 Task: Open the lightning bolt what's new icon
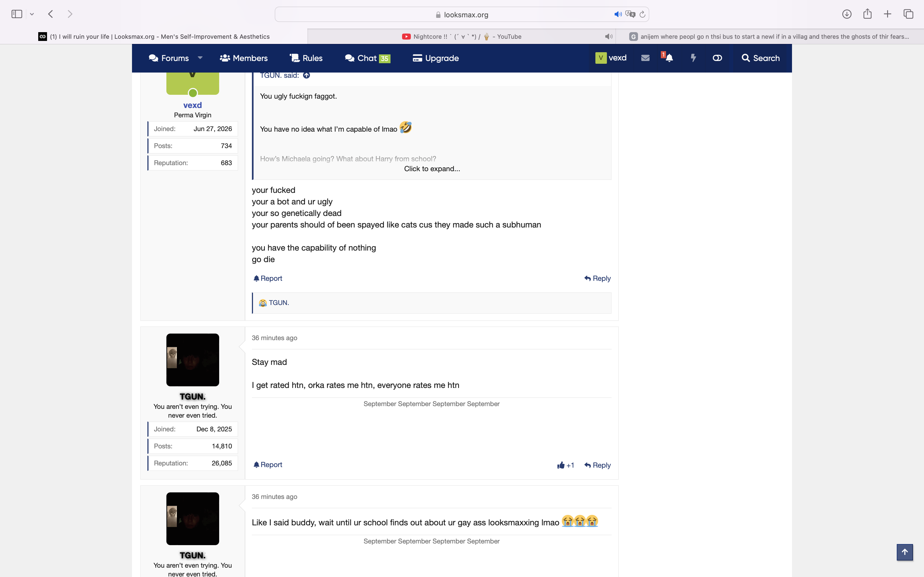click(x=693, y=58)
